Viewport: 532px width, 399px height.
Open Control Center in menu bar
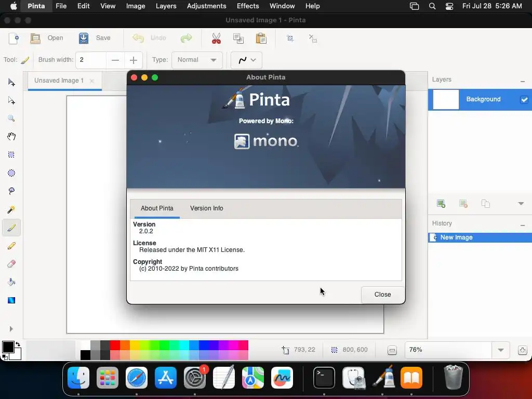pyautogui.click(x=449, y=6)
